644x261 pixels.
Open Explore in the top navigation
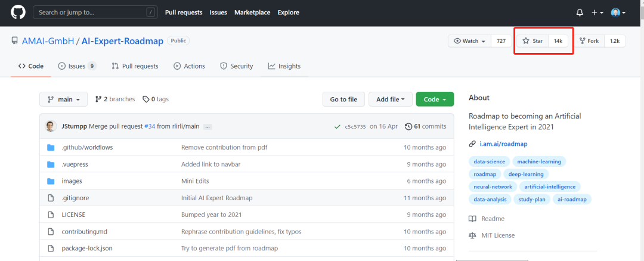click(x=289, y=13)
